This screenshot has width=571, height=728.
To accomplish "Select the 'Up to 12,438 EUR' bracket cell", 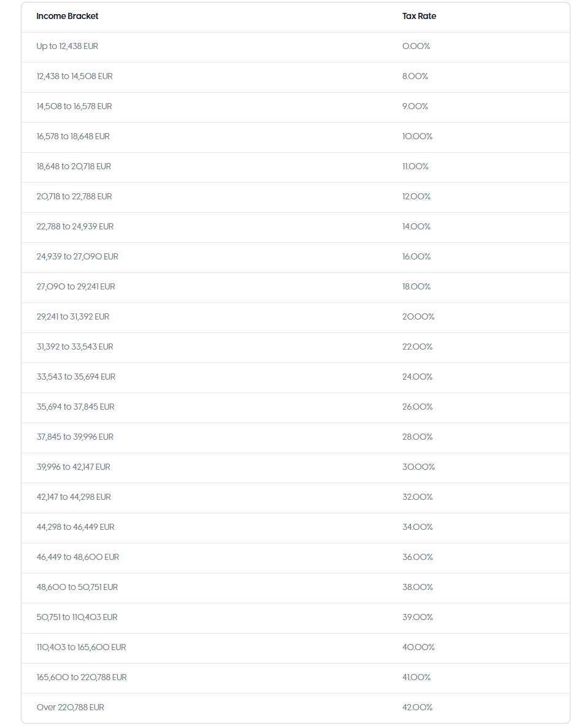I will tap(67, 46).
